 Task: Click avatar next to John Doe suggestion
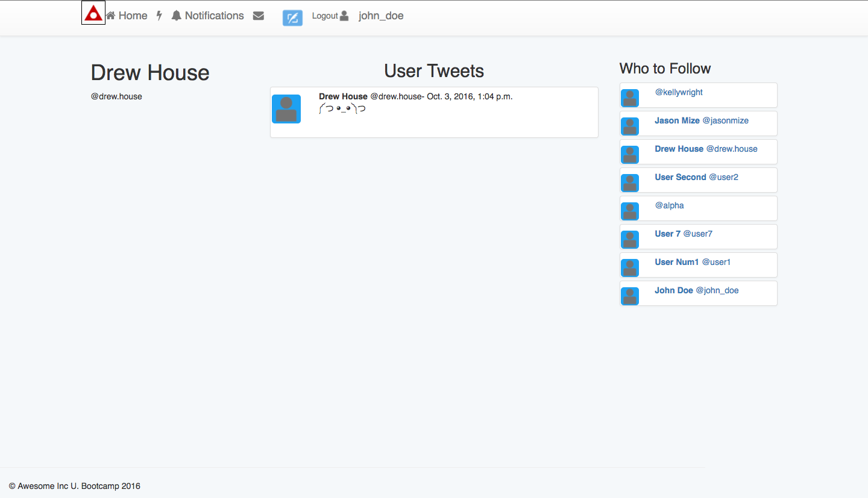click(630, 296)
